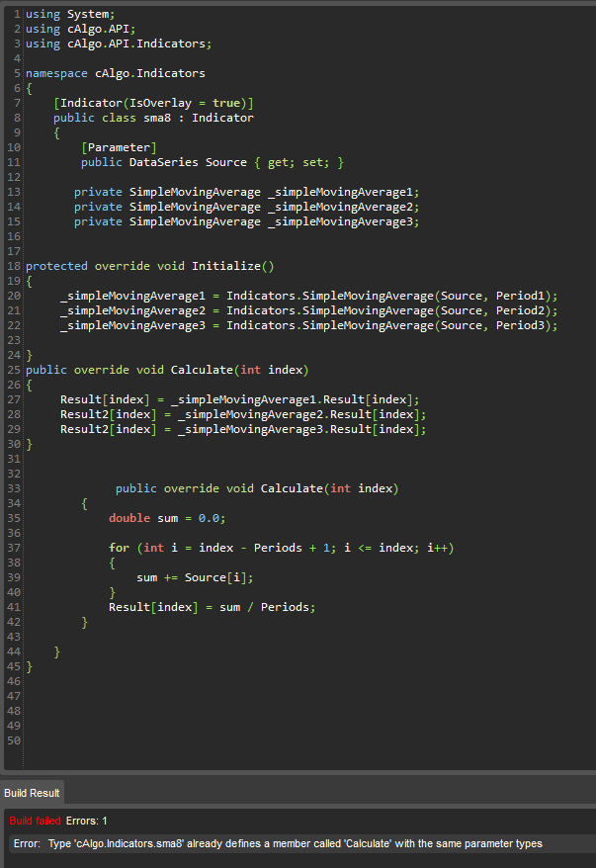The image size is (596, 868).
Task: Click the red 'Build failed' status text
Action: click(x=35, y=821)
